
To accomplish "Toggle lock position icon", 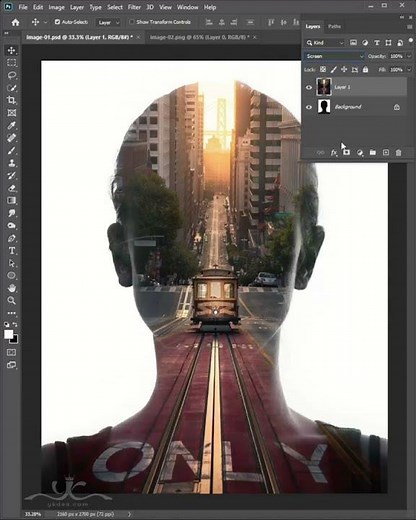I will coord(344,69).
